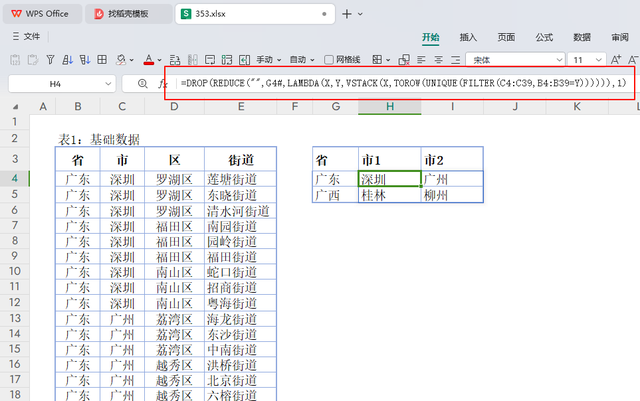Expand the borders dropdown arrow

coord(388,60)
